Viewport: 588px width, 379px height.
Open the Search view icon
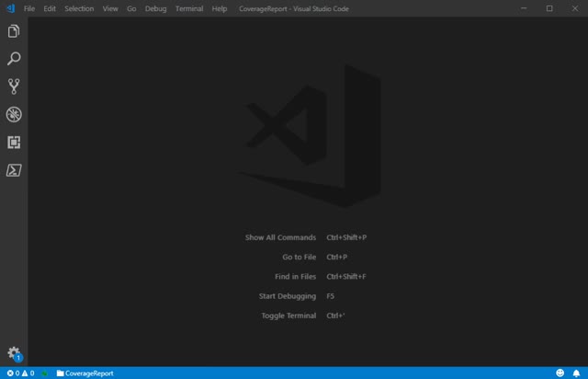[x=14, y=59]
